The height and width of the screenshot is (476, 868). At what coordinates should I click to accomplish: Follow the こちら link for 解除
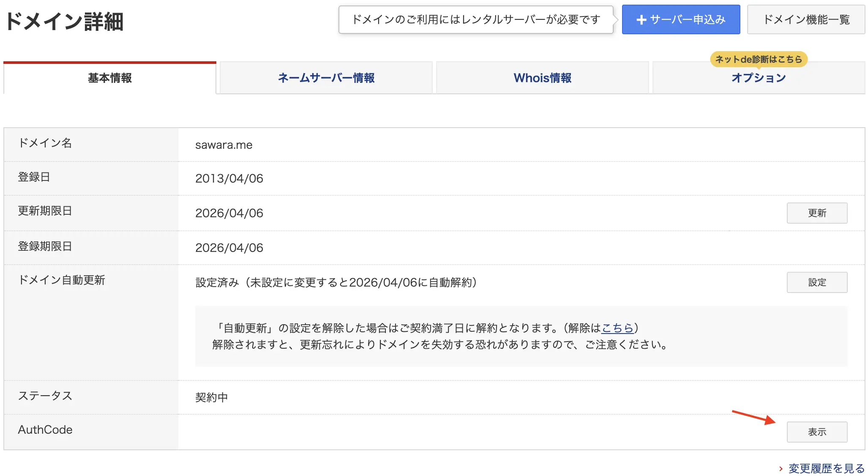pyautogui.click(x=617, y=328)
